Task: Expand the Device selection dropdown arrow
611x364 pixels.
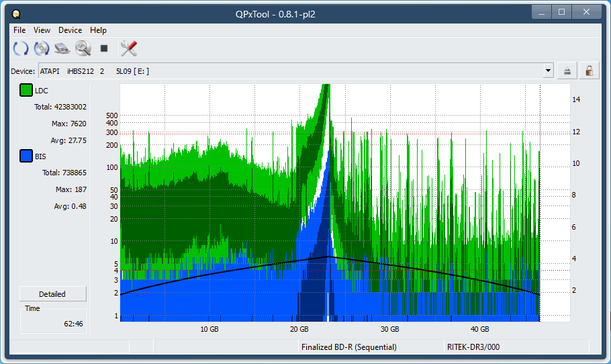Action: 549,71
